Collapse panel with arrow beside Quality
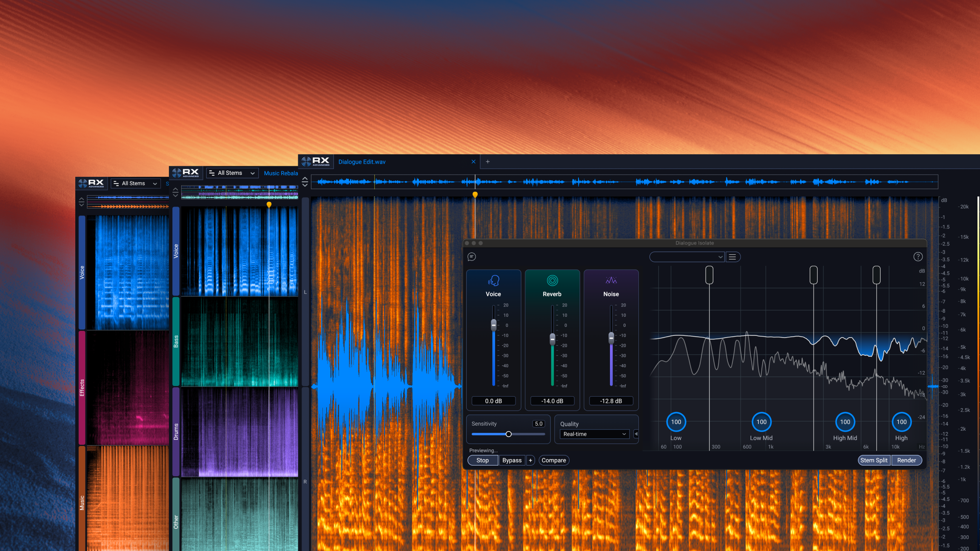This screenshot has width=980, height=551. click(x=636, y=434)
